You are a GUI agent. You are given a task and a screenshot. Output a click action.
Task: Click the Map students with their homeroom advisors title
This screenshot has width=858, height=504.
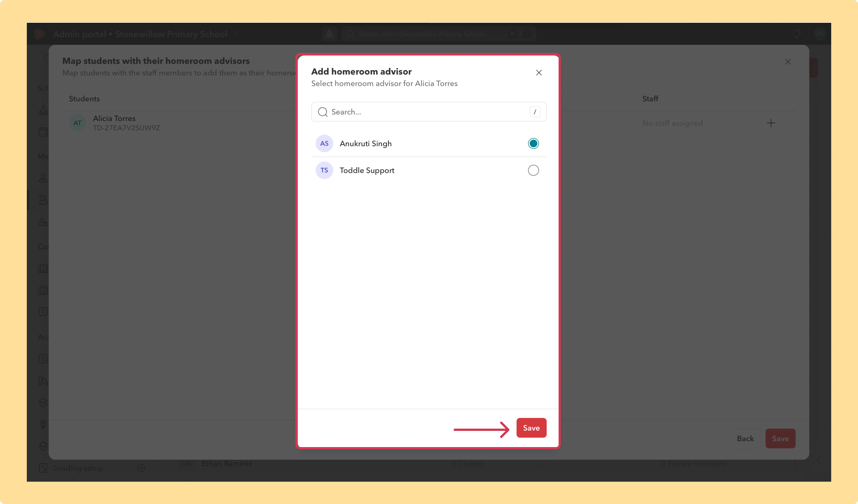[x=156, y=61]
